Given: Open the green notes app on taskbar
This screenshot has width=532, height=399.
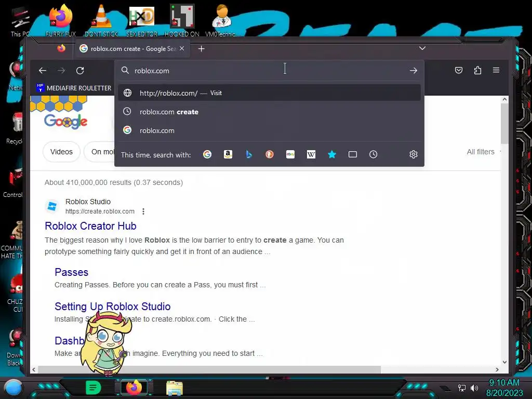Looking at the screenshot, I should [94, 388].
